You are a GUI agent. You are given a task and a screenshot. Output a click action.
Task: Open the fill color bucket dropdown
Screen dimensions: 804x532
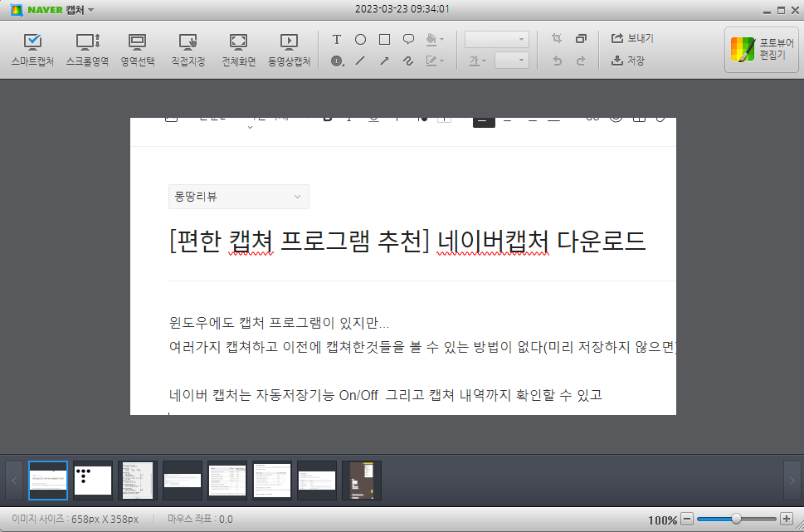(435, 40)
